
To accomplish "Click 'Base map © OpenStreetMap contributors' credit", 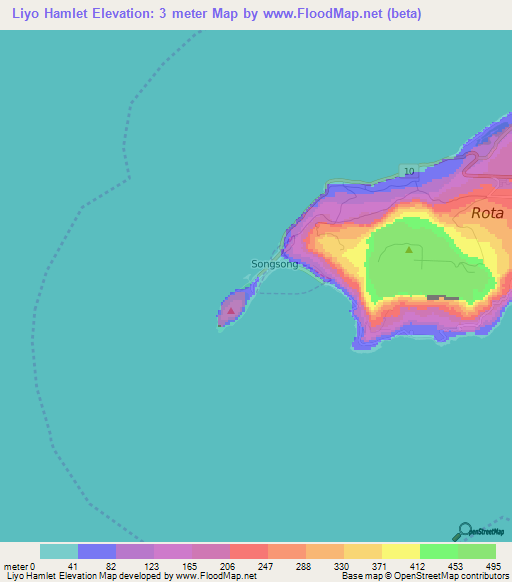I will (x=425, y=576).
